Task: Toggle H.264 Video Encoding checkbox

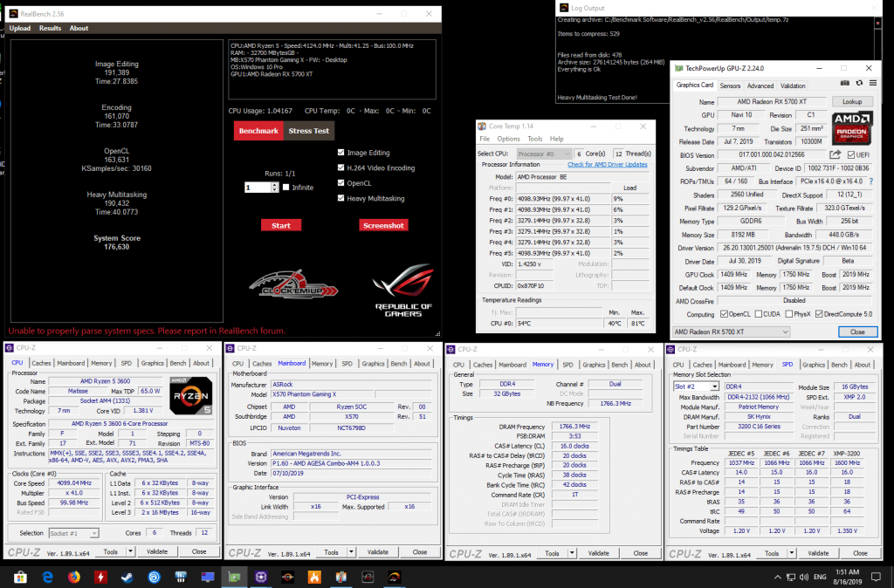Action: [x=341, y=168]
